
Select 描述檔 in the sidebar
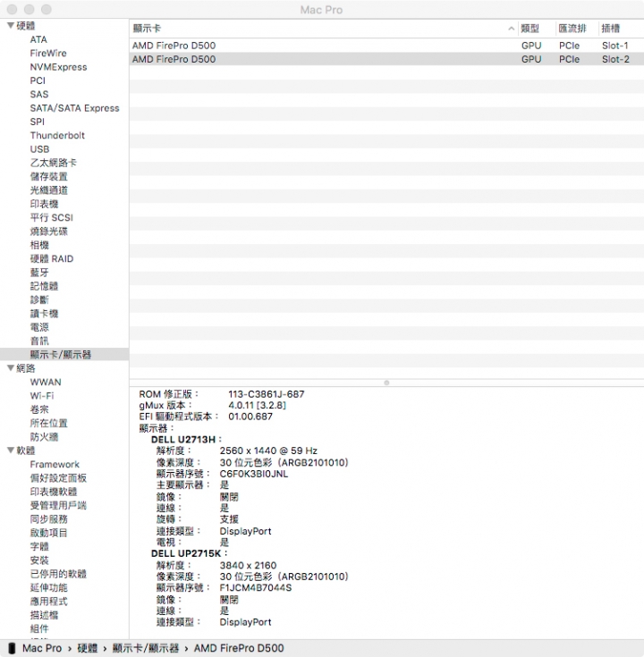coord(44,615)
